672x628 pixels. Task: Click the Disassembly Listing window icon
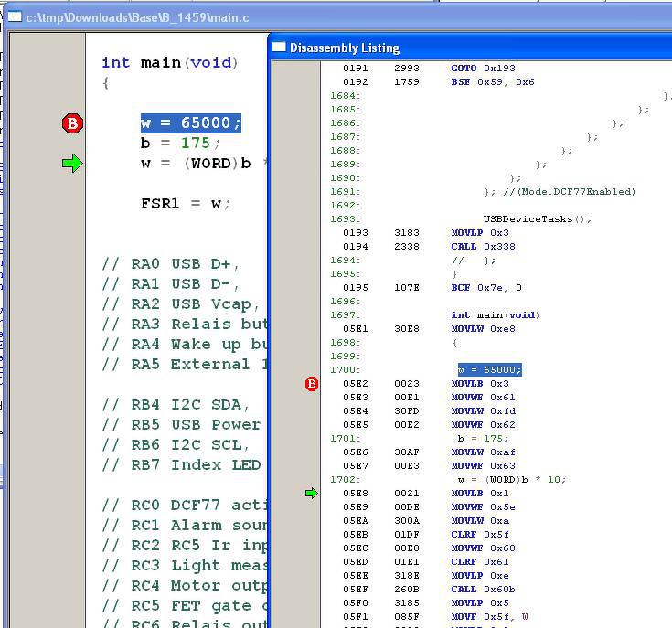click(x=279, y=48)
